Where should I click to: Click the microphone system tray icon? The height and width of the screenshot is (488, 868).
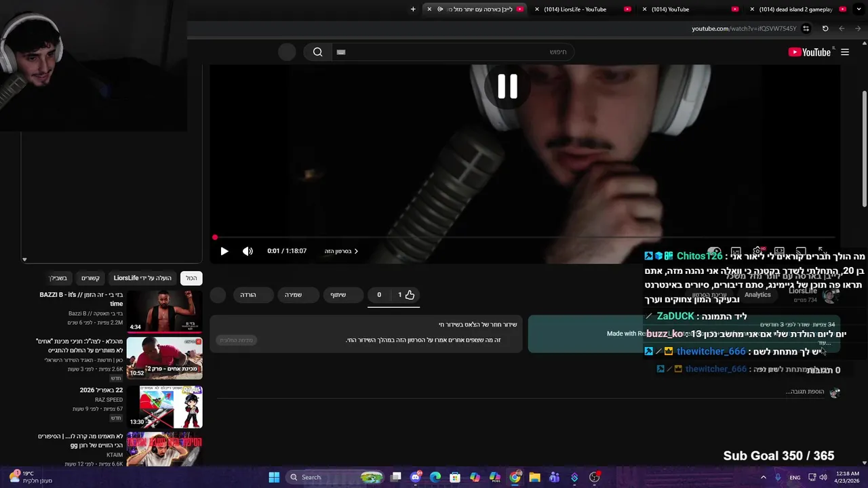778,477
